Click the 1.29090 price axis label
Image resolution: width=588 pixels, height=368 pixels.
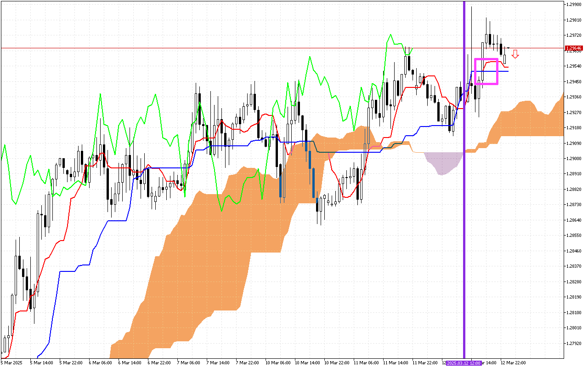point(574,143)
